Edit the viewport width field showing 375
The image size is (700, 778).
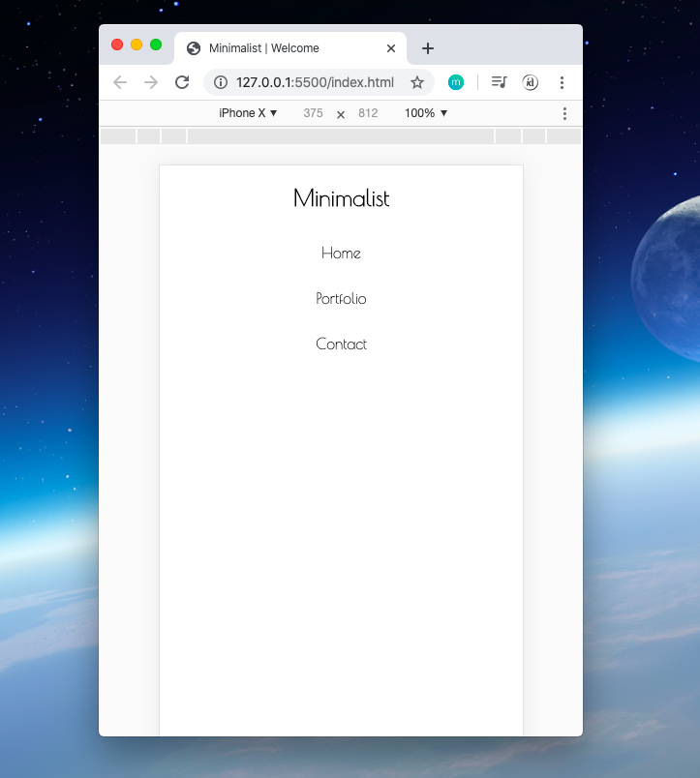click(314, 113)
